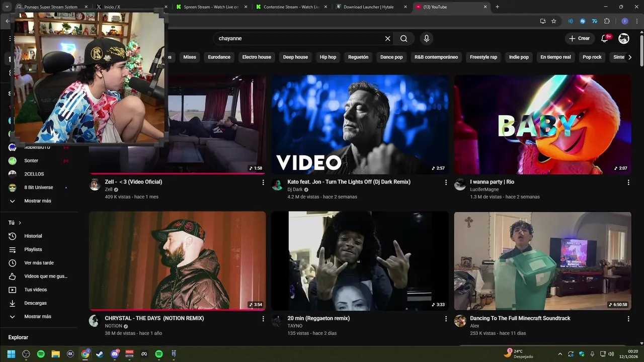Bookmark this page with the star icon

pos(554,21)
